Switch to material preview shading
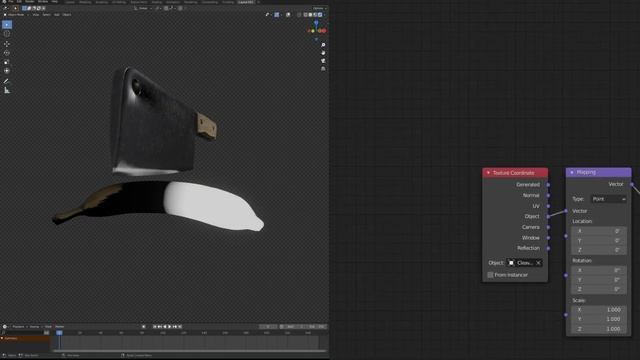This screenshot has height=360, width=640. (x=315, y=15)
